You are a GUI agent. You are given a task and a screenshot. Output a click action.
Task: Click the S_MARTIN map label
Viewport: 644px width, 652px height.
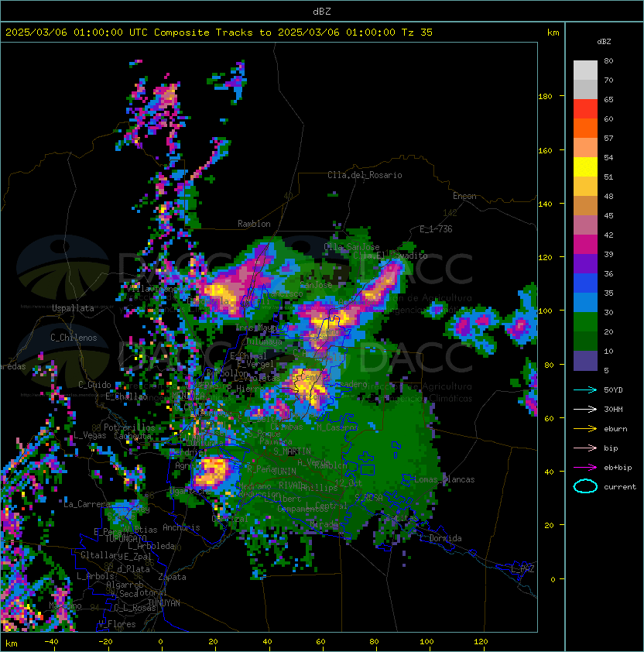coord(293,451)
